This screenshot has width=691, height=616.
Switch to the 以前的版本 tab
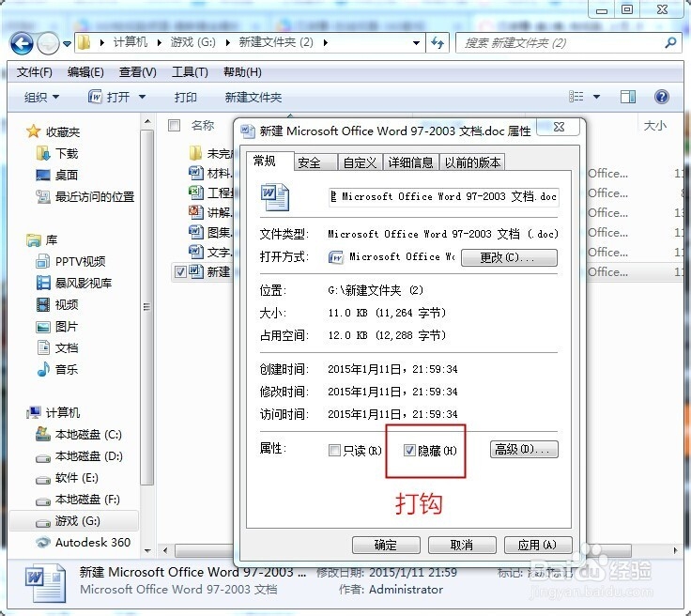pyautogui.click(x=472, y=162)
